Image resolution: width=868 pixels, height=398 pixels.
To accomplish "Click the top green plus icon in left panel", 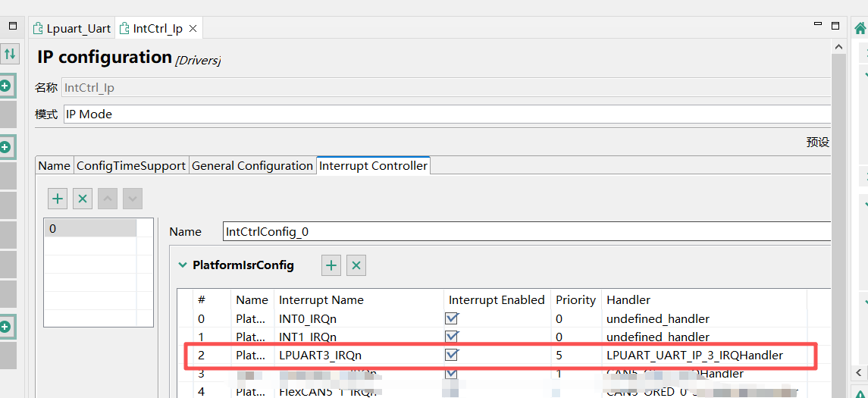I will (5, 86).
